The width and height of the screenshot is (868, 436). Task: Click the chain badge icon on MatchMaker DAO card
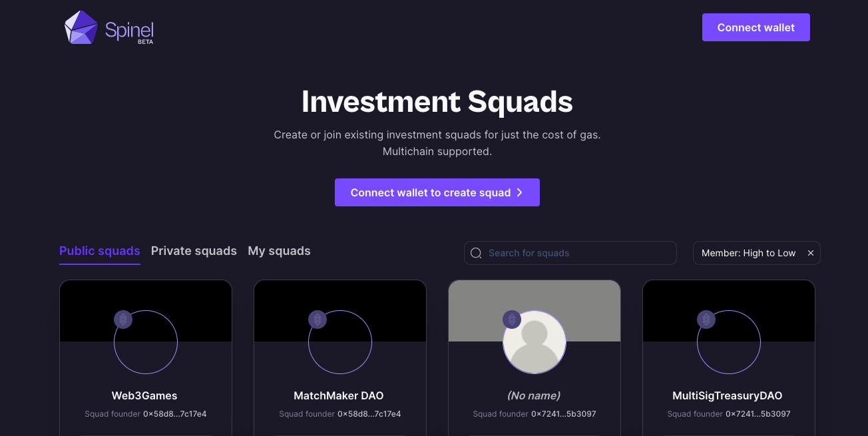318,320
